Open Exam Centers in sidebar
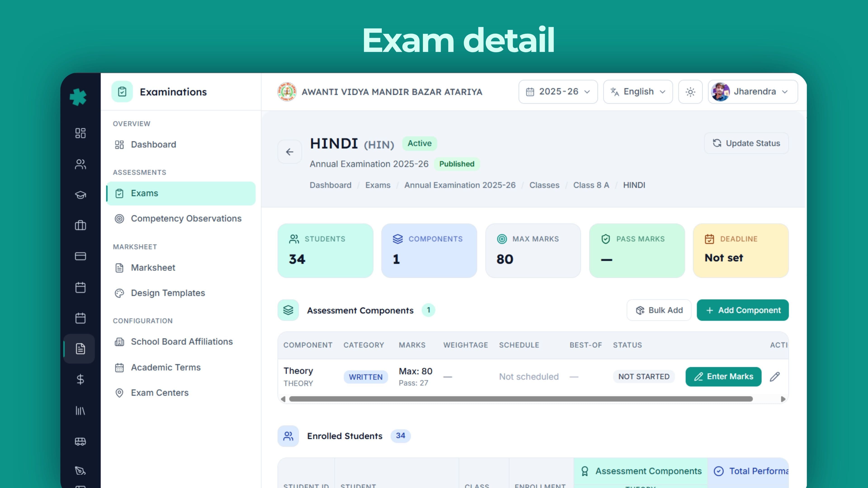The image size is (868, 488). [x=181, y=393]
